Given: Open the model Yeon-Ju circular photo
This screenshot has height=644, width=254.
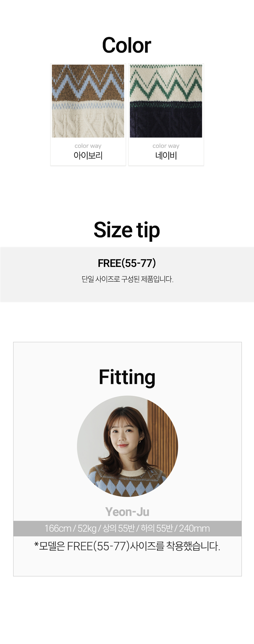Looking at the screenshot, I should (128, 446).
